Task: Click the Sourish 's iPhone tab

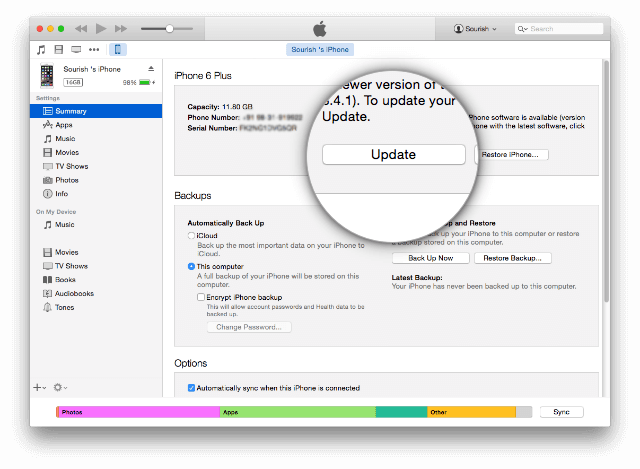Action: tap(320, 49)
